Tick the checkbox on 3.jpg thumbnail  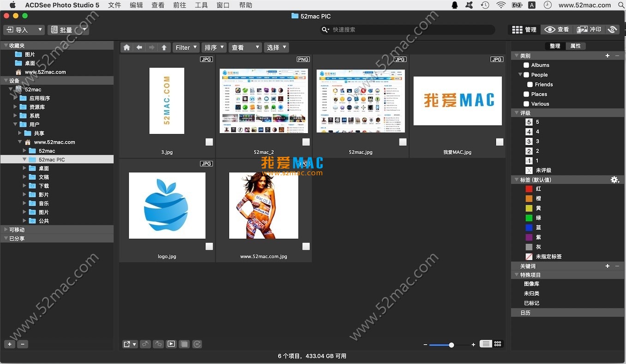[x=209, y=142]
